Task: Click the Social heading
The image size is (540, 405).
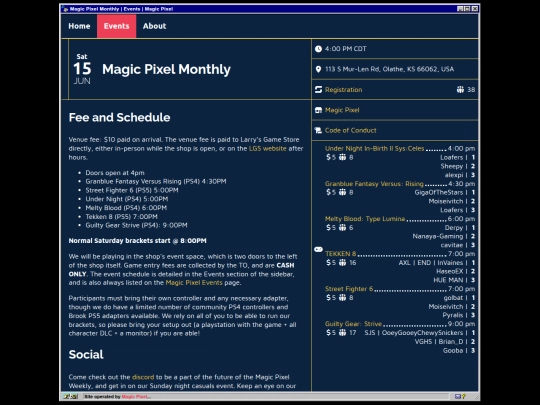Action: (x=86, y=355)
